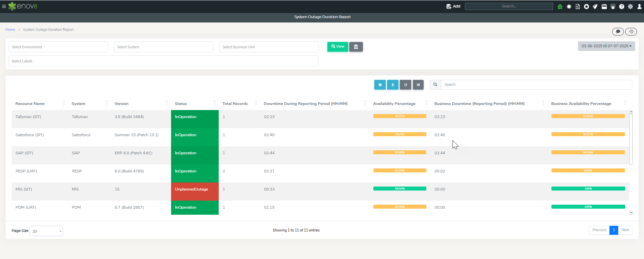
Task: Open the comments speech-bubble button
Action: [x=618, y=32]
